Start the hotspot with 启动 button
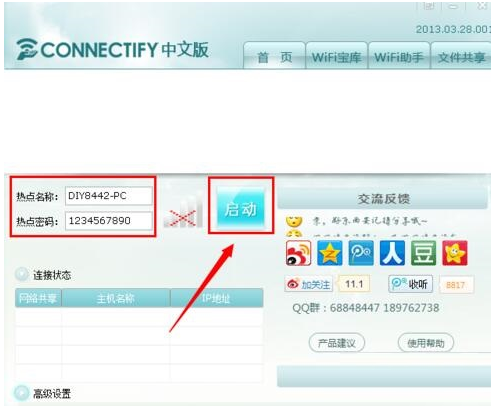The image size is (501, 407). click(x=241, y=208)
